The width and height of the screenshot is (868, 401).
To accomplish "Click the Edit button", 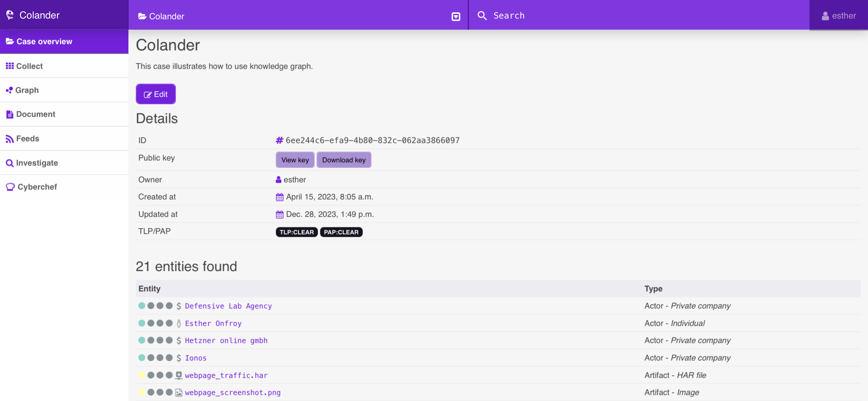I will (x=156, y=94).
